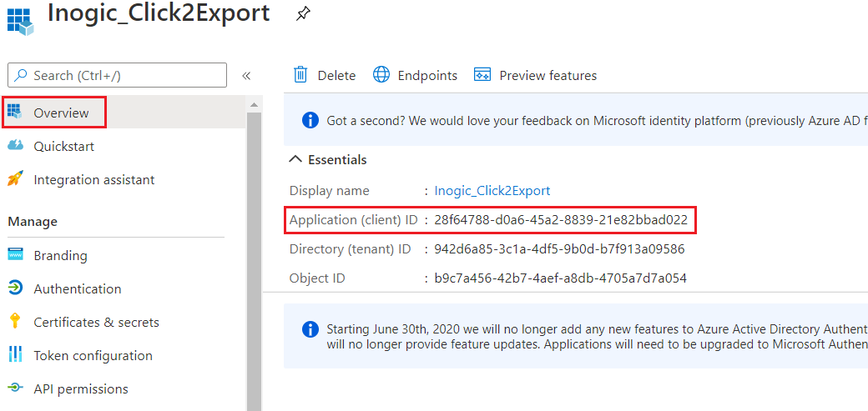
Task: Click the Integration assistant rocket icon
Action: (x=15, y=179)
